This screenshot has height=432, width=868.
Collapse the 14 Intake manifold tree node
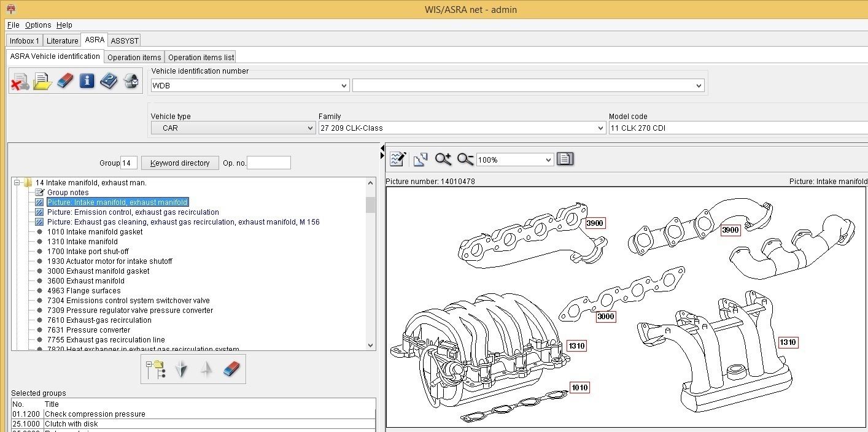(18, 182)
